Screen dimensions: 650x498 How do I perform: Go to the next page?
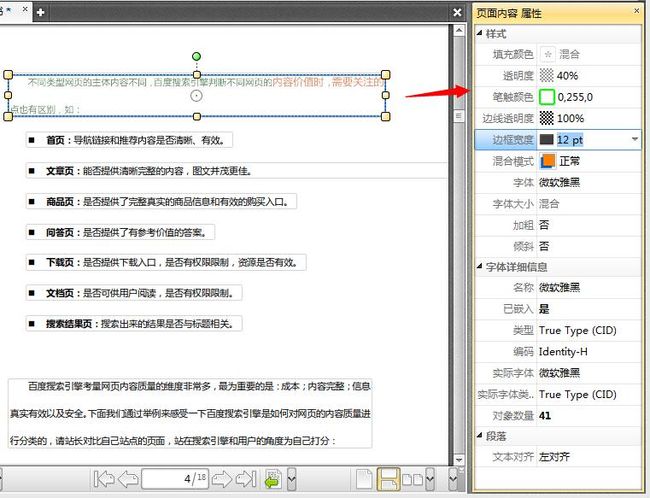222,479
